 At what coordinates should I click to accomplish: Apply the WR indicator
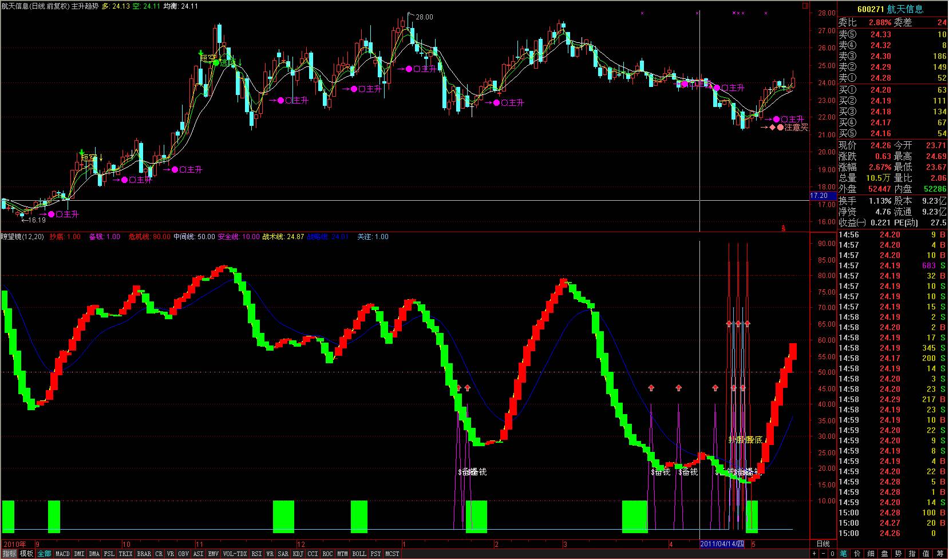(x=270, y=554)
